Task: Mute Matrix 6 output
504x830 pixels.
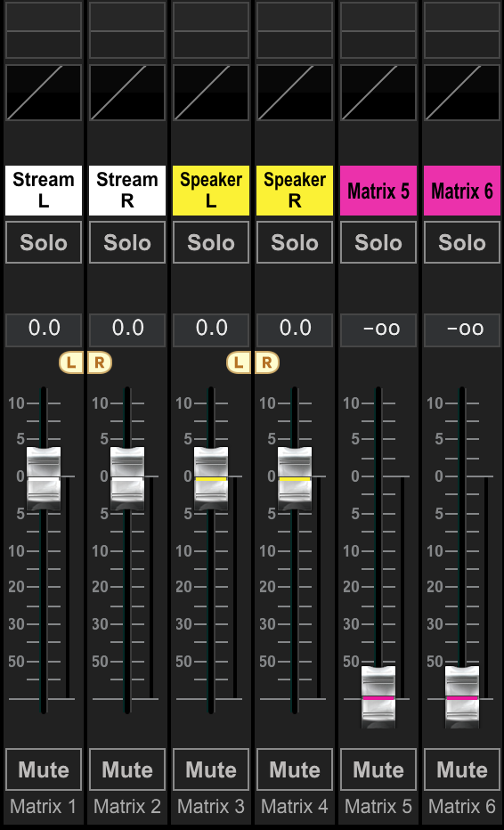Action: 461,769
